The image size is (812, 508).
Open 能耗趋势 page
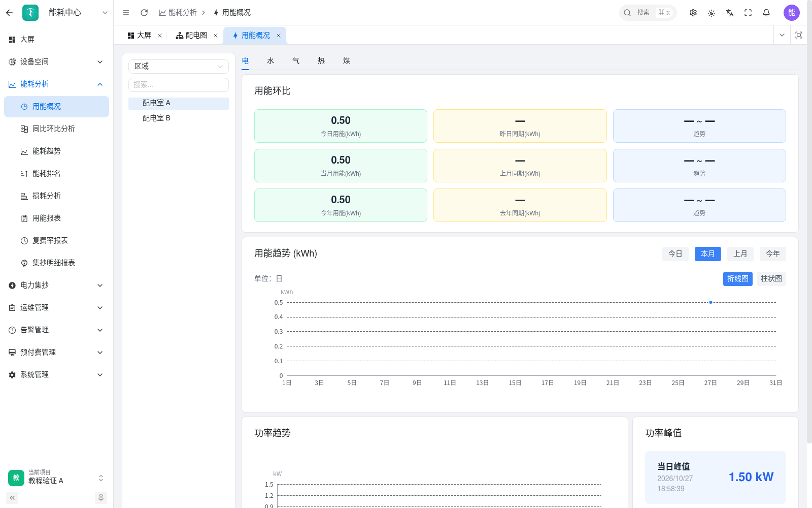pos(56,151)
